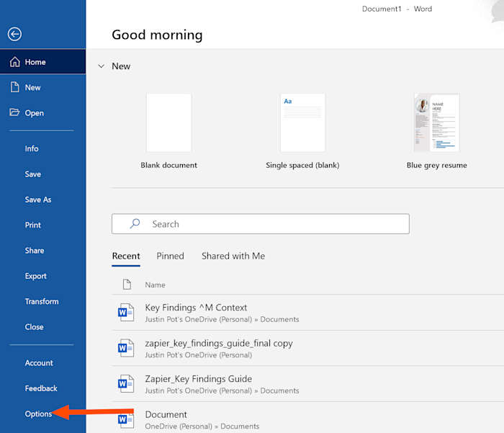Click in the Search input field

[x=261, y=223]
